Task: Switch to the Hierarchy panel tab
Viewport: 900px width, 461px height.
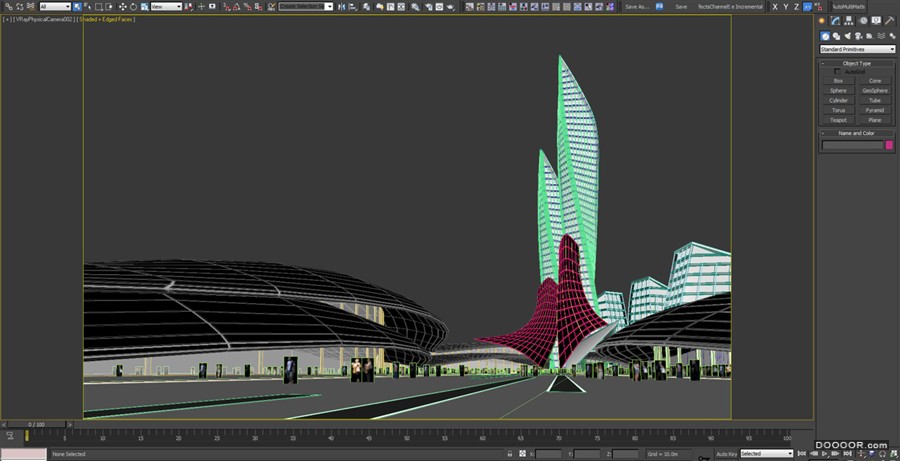Action: [849, 21]
